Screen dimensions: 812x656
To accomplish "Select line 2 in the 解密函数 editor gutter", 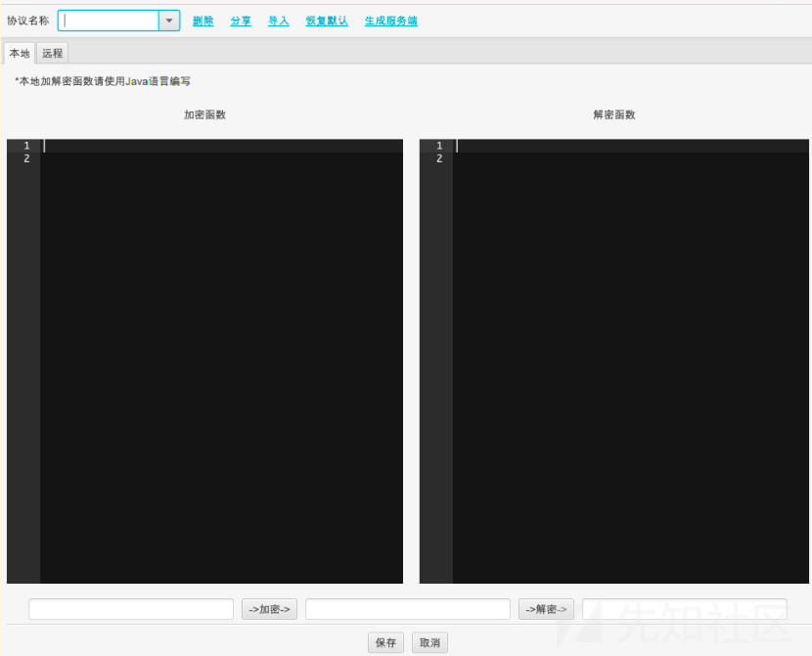I will tap(439, 158).
